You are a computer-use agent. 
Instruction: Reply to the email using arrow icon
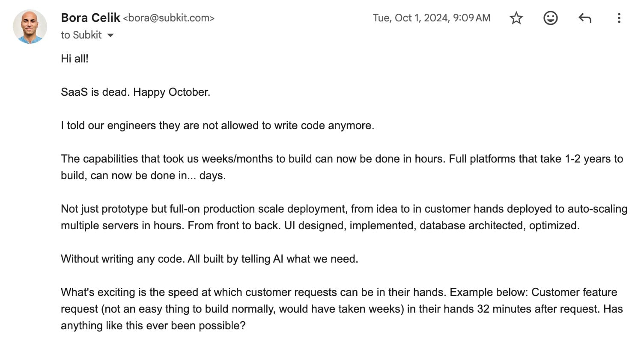584,18
